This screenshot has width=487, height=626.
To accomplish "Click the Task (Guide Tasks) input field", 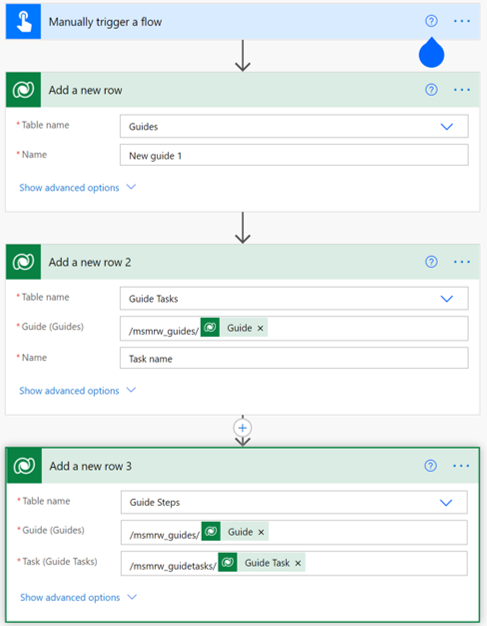I will (x=294, y=563).
